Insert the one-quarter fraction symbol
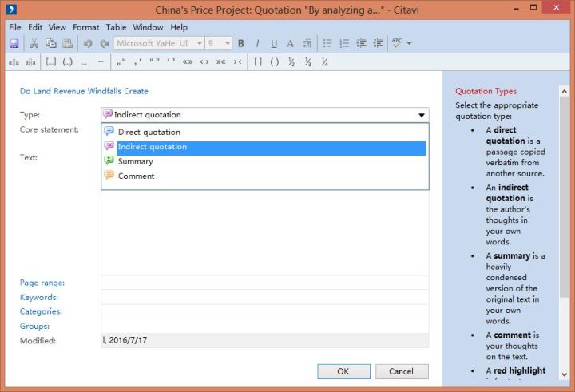 [x=324, y=62]
